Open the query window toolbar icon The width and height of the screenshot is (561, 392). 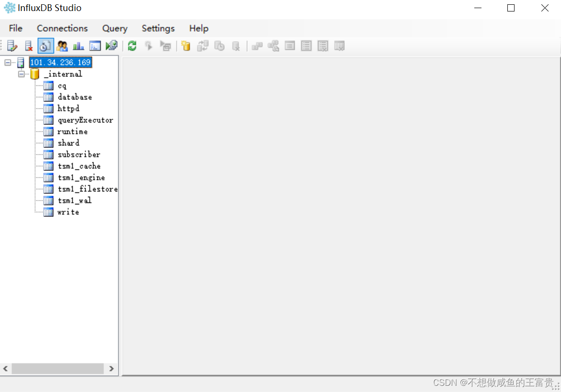pyautogui.click(x=95, y=46)
